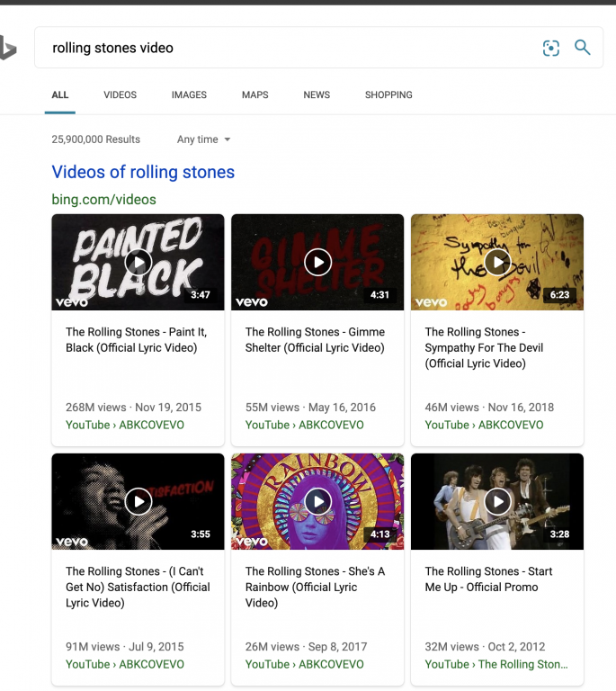
Task: Click the 6:23 duration badge
Action: [559, 295]
